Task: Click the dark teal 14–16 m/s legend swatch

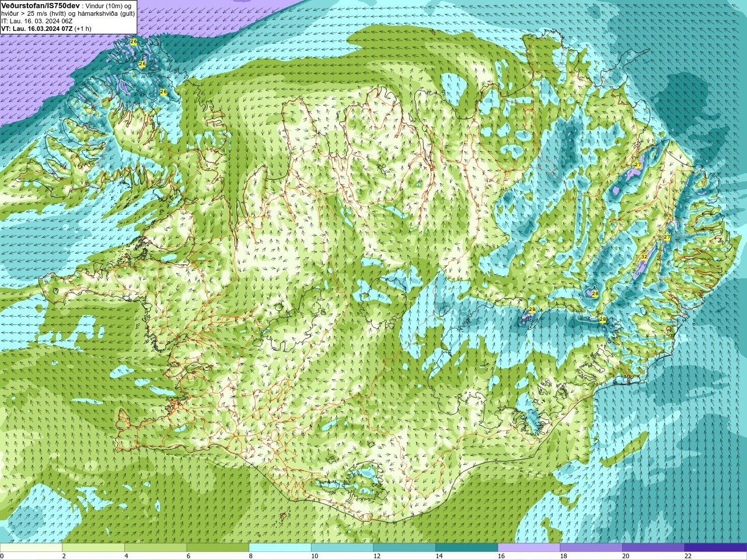Action: (467, 548)
